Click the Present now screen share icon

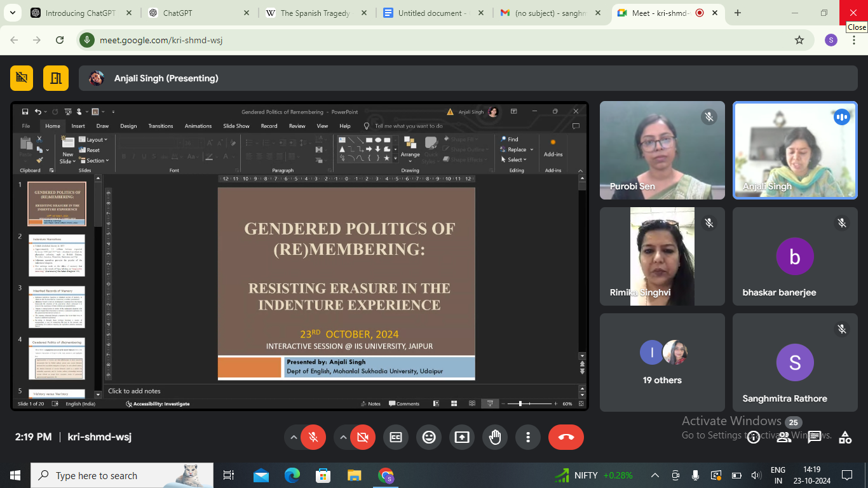[x=462, y=437]
